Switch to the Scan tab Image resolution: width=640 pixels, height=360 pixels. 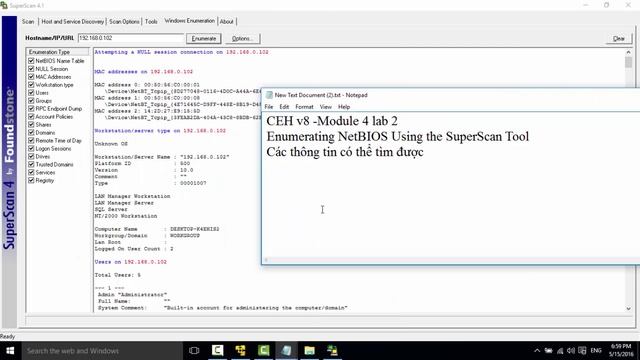pos(28,21)
